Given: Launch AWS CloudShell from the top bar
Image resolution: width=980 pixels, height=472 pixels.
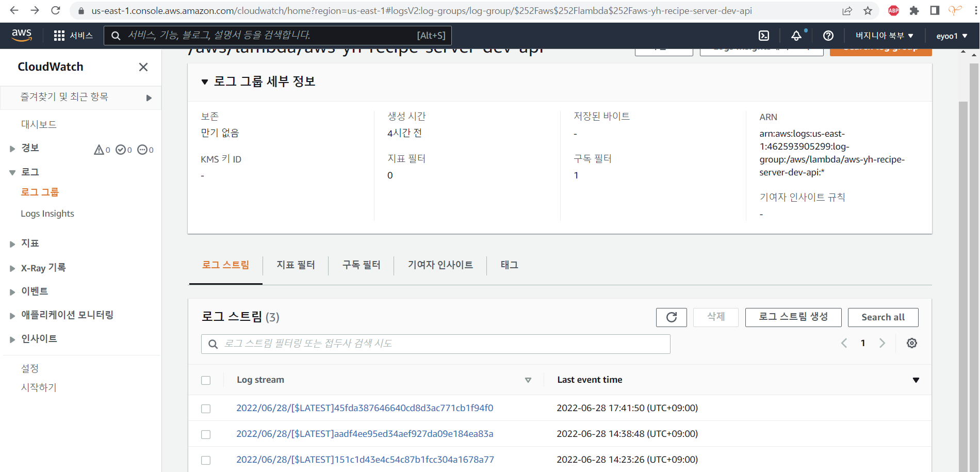Looking at the screenshot, I should click(764, 36).
